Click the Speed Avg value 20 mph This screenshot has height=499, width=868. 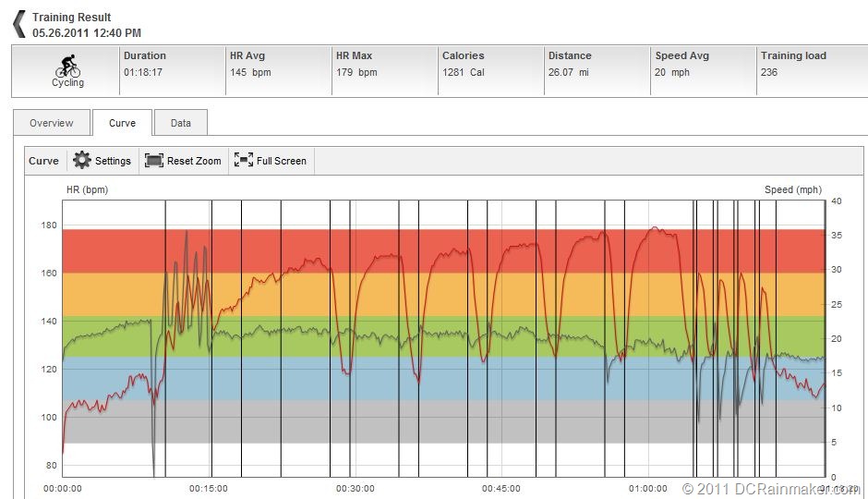click(672, 72)
